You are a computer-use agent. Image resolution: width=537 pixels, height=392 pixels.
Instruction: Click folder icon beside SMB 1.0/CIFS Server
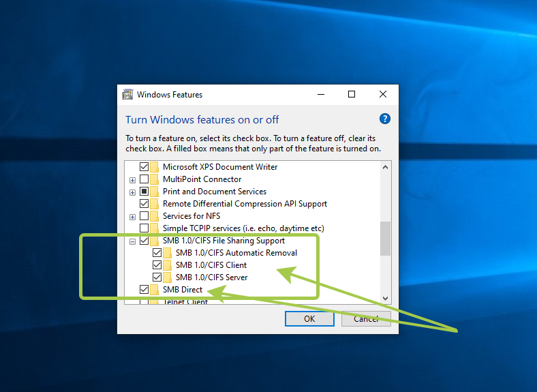168,277
